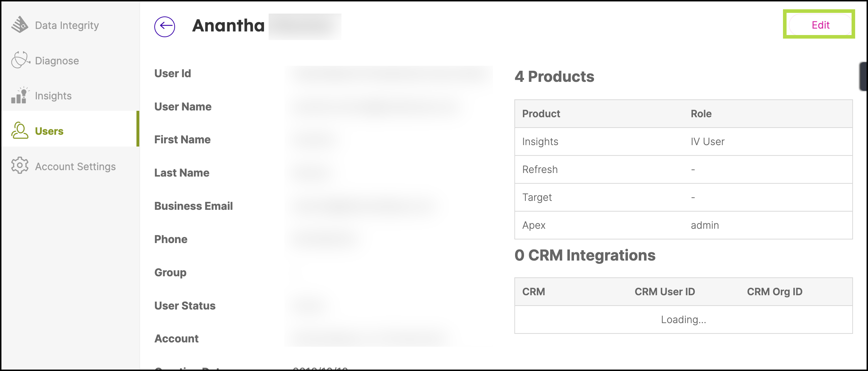Select the Target product row
The width and height of the screenshot is (868, 371).
pyautogui.click(x=683, y=197)
